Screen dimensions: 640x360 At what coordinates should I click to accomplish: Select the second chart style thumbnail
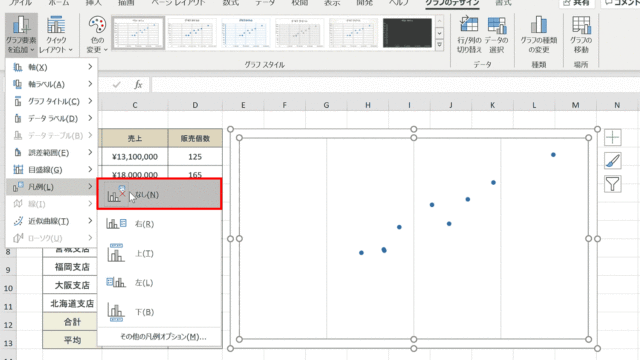192,33
